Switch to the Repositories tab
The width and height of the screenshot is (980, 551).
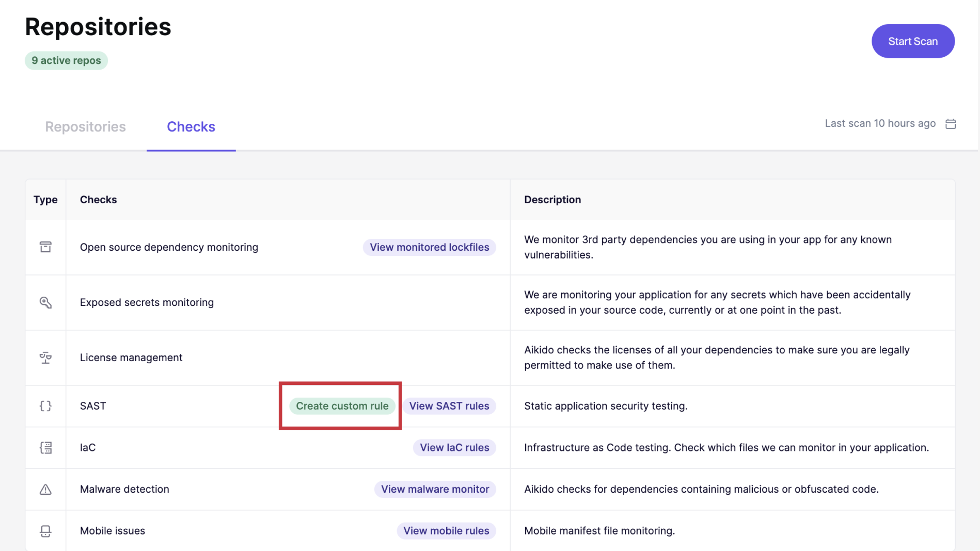pyautogui.click(x=85, y=126)
